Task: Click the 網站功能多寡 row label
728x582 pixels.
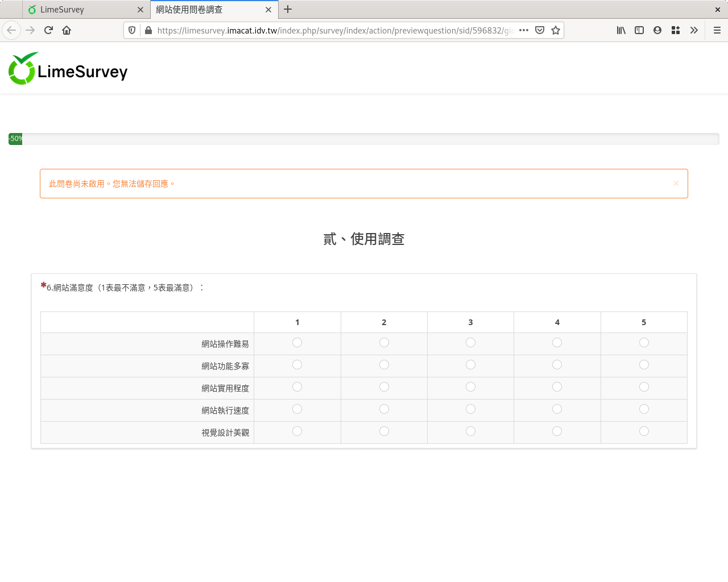Action: [225, 366]
